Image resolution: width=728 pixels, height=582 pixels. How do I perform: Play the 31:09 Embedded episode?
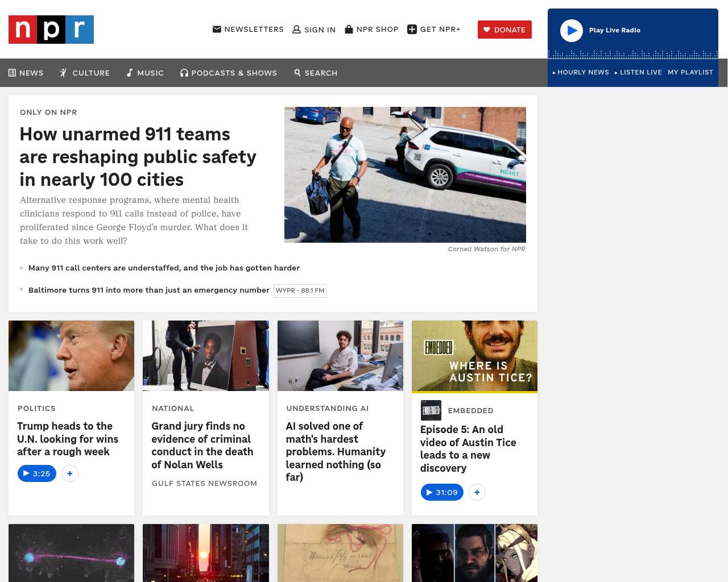(x=442, y=492)
